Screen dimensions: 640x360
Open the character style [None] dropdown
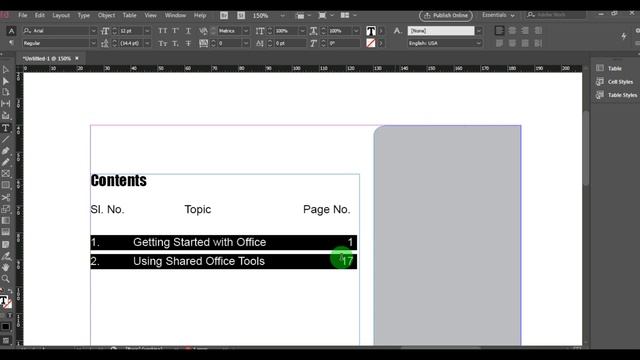click(479, 31)
